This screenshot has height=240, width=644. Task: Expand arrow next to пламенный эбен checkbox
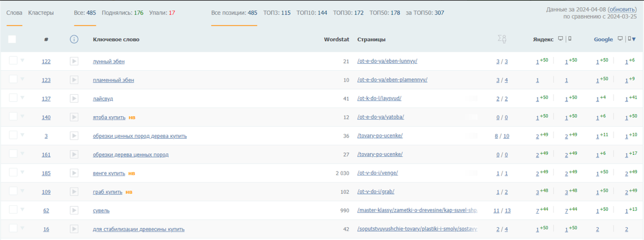pyautogui.click(x=23, y=79)
